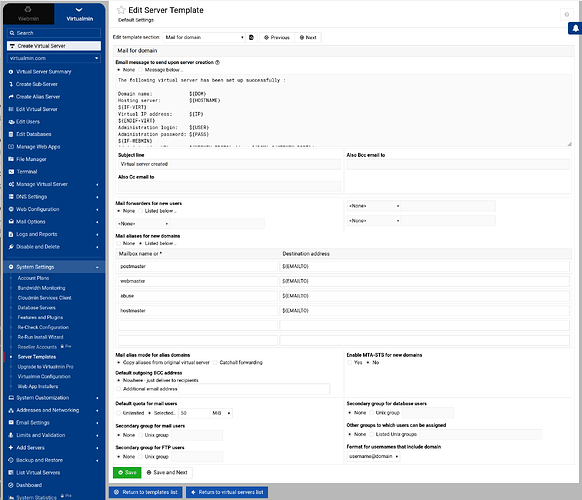Open Edit Databases
Image resolution: width=582 pixels, height=500 pixels.
(x=33, y=134)
